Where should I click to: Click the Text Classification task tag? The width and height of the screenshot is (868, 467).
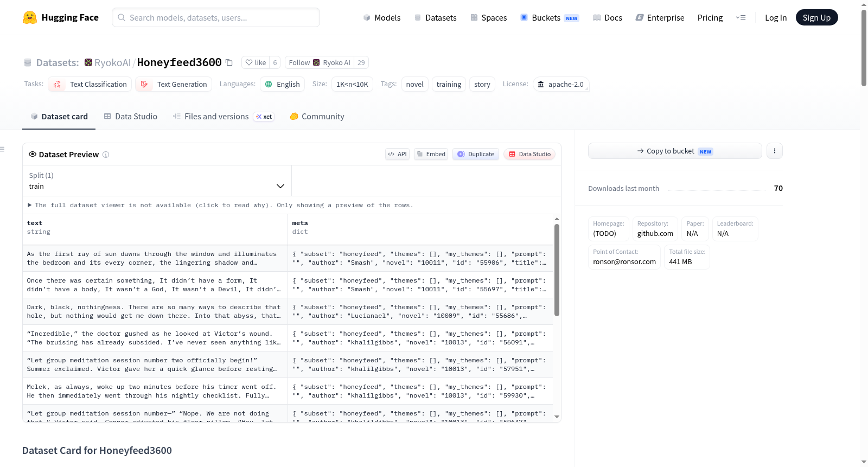[x=90, y=84]
